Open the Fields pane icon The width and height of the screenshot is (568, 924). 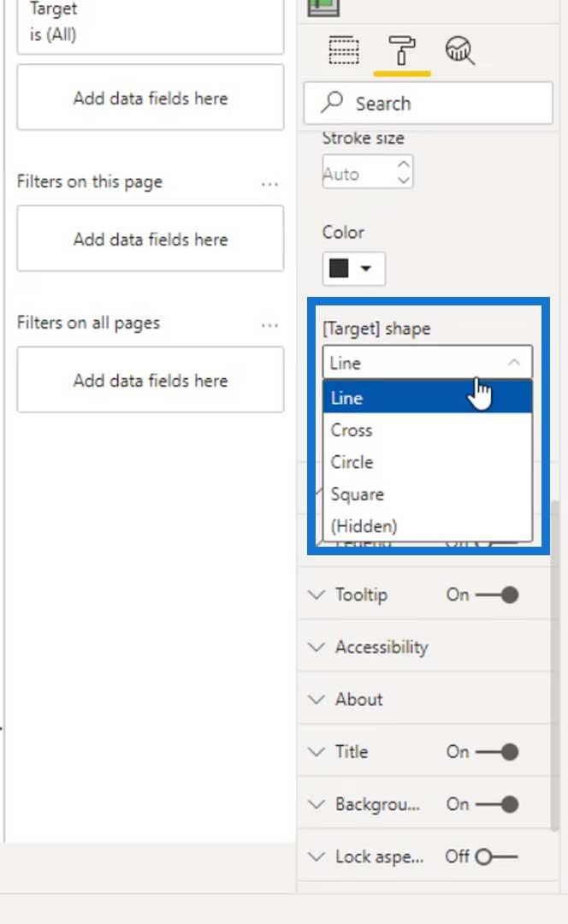click(x=344, y=50)
